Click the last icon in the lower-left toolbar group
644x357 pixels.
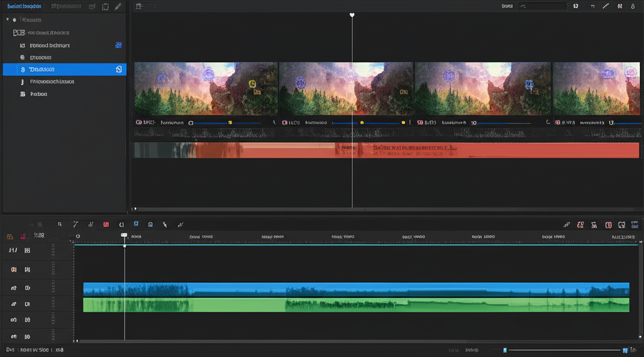pos(180,224)
